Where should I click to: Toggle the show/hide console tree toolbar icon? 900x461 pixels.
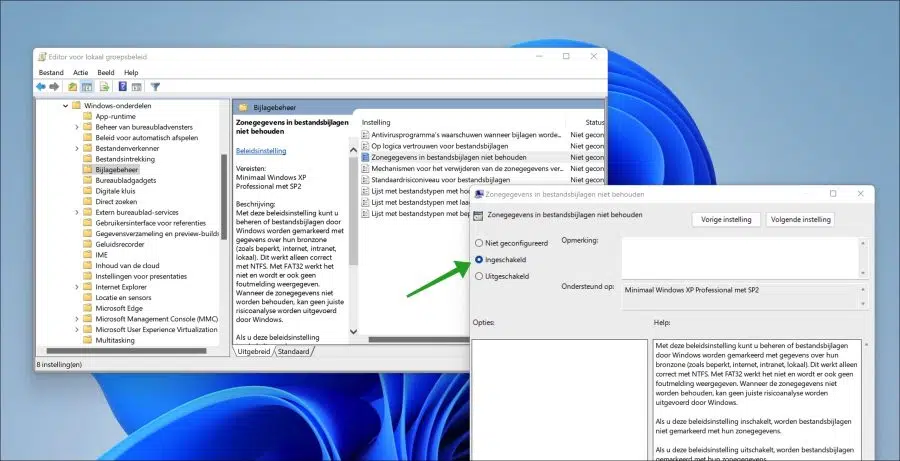(x=87, y=87)
